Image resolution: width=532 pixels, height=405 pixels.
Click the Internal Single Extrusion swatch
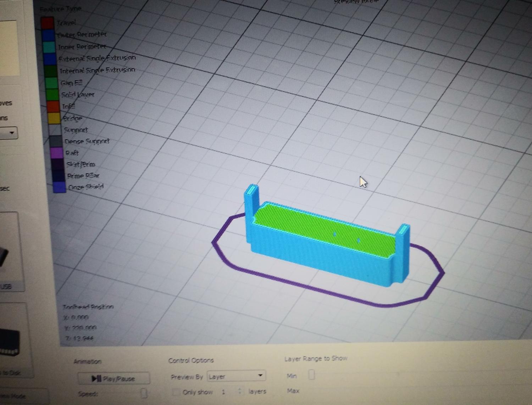pos(51,71)
